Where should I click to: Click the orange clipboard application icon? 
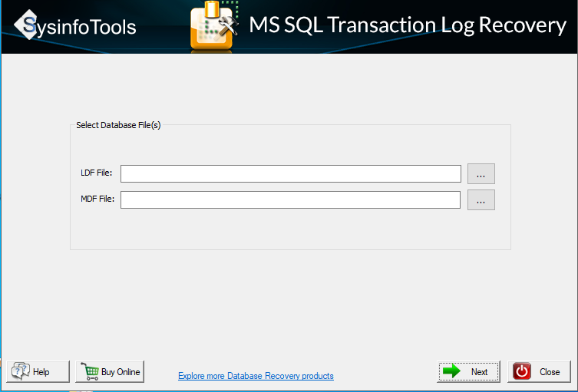(212, 25)
